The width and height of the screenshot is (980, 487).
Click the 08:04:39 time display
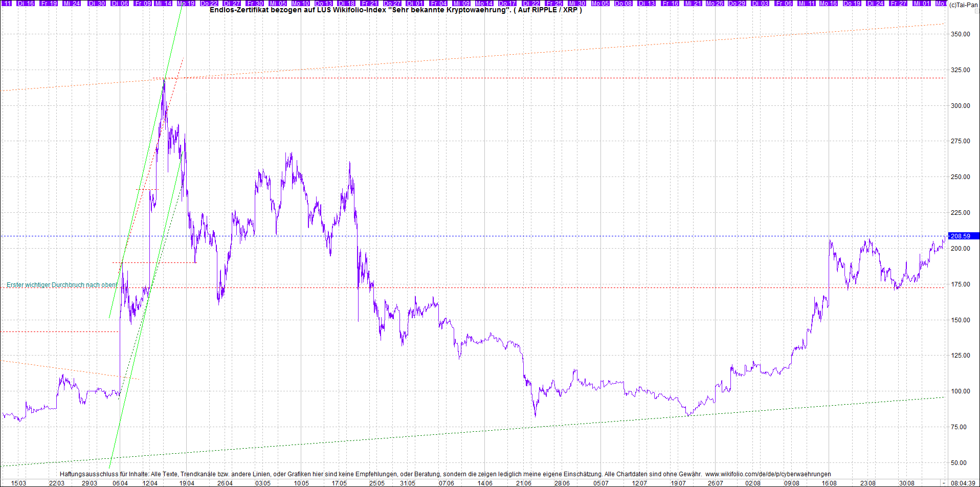963,483
